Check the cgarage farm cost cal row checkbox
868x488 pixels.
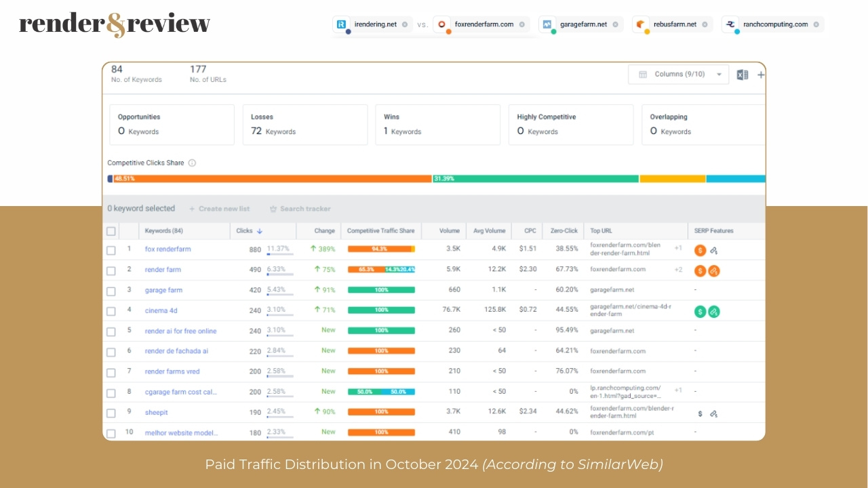coord(111,392)
